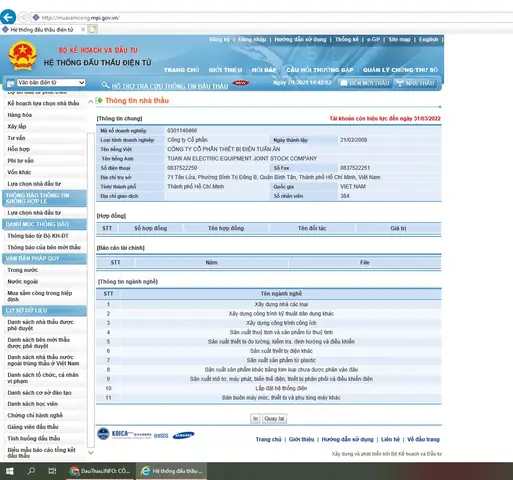Switch to DauThau.INFO Chrome window

[100, 471]
